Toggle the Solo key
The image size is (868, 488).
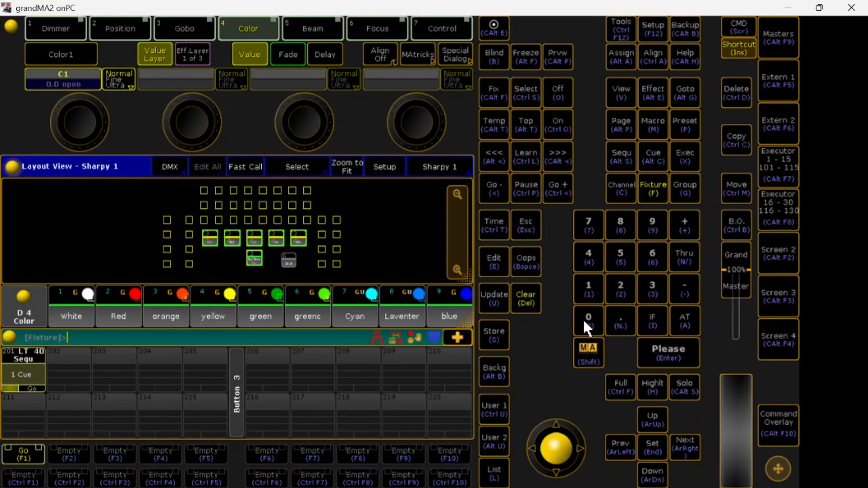point(684,387)
